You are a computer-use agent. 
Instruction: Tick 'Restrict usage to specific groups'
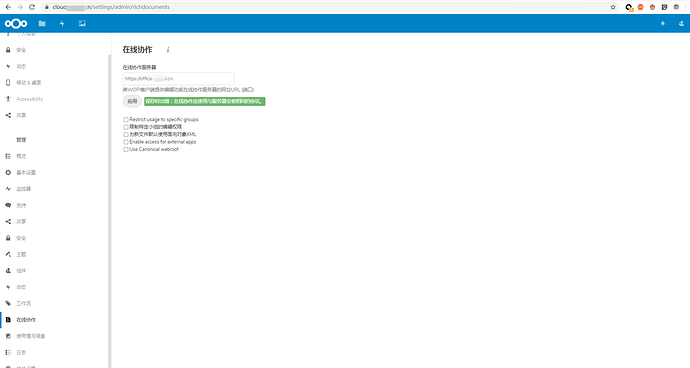coord(126,120)
